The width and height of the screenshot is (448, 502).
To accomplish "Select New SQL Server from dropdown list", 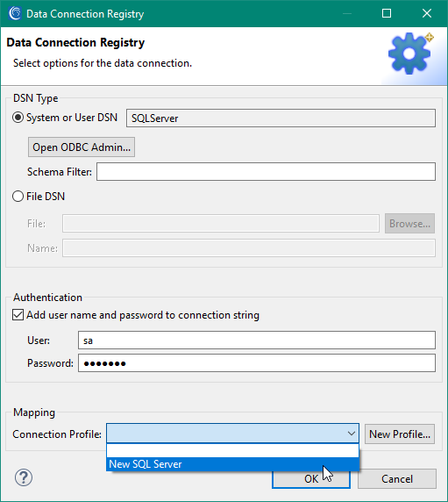I will click(x=232, y=464).
